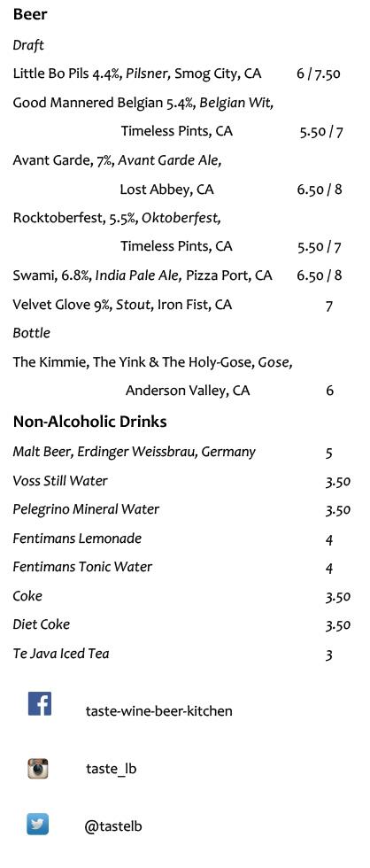Open the taste_lb Instagram handle
This screenshot has width=370, height=868.
click(x=112, y=769)
